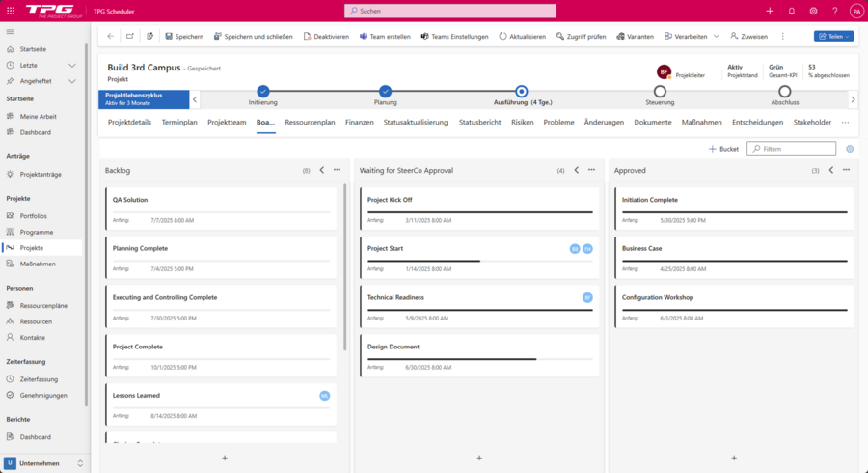Open the app launcher grid
The width and height of the screenshot is (868, 473).
pos(11,11)
